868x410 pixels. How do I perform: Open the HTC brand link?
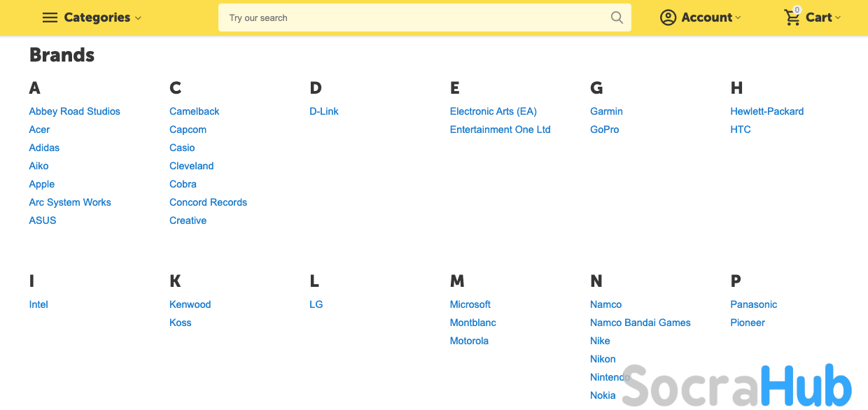click(x=741, y=129)
